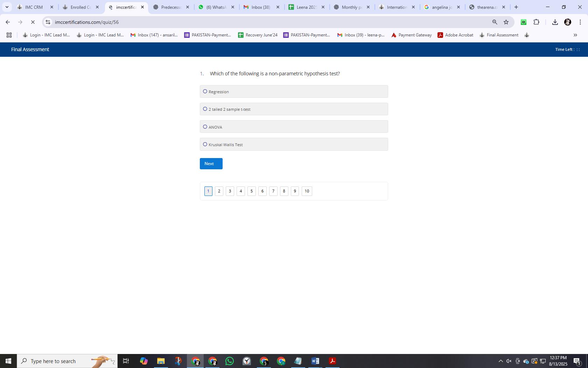Viewport: 588px width, 368px height.
Task: Pick the Kruskal Wallis Test option
Action: [x=294, y=144]
